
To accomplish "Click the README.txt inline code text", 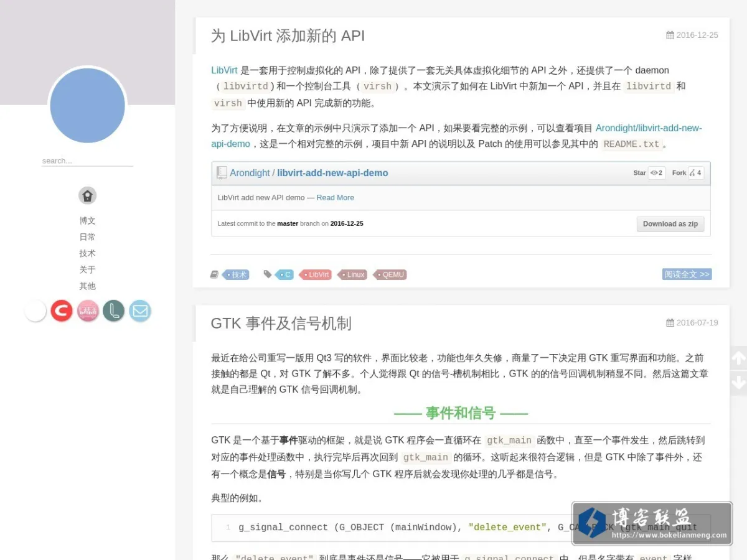I will tap(631, 144).
